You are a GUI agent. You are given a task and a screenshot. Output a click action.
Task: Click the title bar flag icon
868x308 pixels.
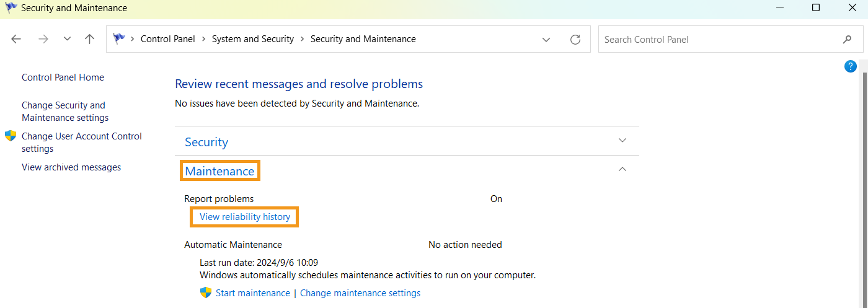(11, 8)
